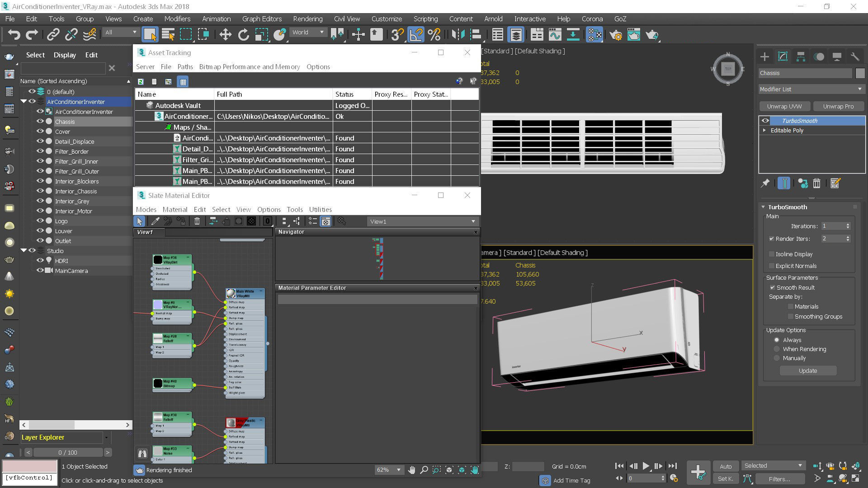This screenshot has height=488, width=868.
Task: Select When Rendering update option
Action: click(x=777, y=349)
